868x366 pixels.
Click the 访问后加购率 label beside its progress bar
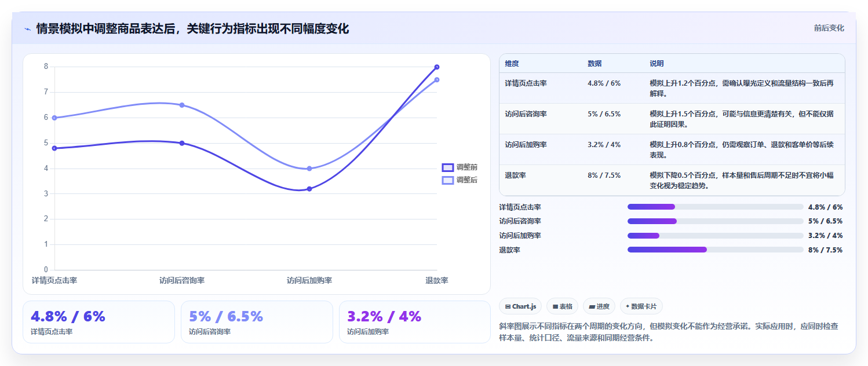point(520,235)
